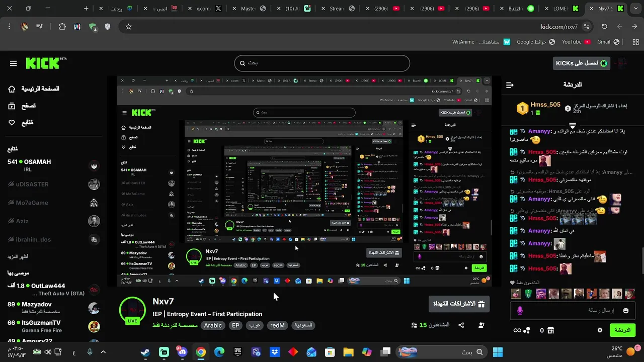Image resolution: width=644 pixels, height=362 pixels.
Task: Open the WitAnime bookmark
Action: pos(481,42)
